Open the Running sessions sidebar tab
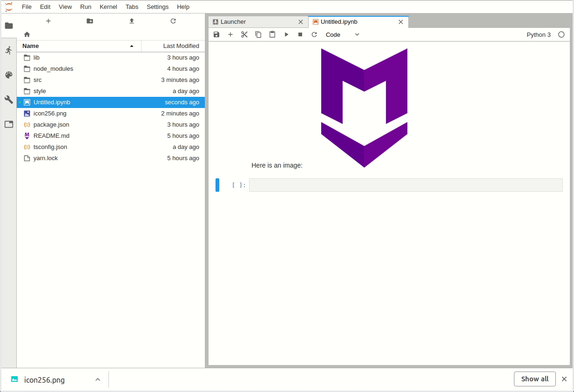 [x=8, y=50]
